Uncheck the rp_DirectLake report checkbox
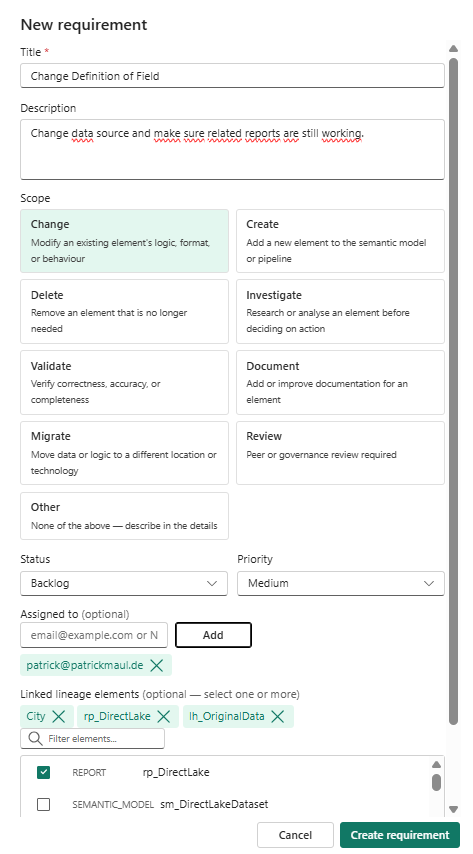473x854 pixels. (44, 772)
